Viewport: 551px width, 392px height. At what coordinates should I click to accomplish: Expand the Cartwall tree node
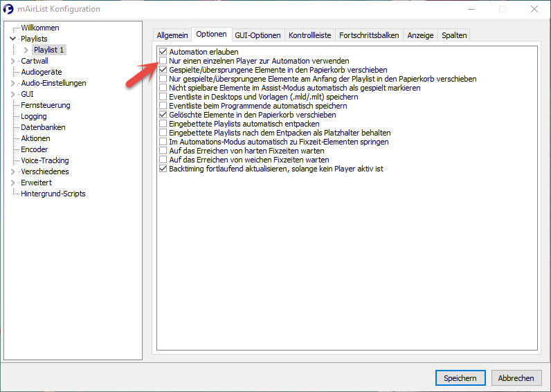[x=12, y=61]
